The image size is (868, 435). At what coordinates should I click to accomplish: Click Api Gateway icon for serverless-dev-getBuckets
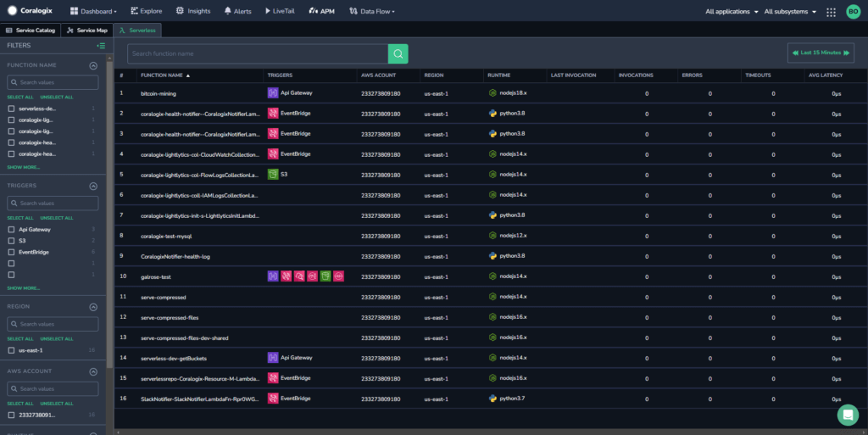point(273,358)
